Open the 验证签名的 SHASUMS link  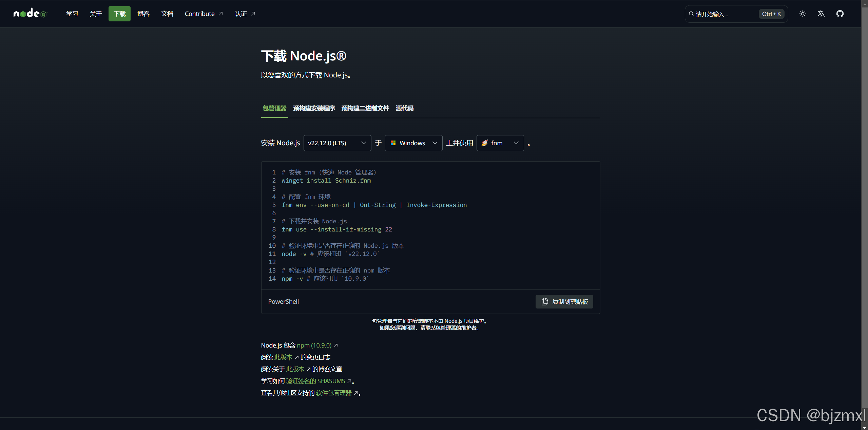pos(316,381)
